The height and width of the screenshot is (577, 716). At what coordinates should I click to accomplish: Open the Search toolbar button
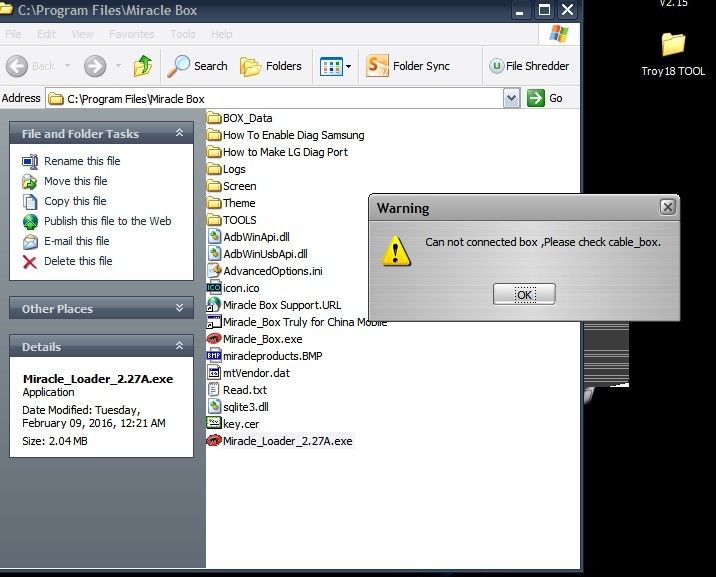pyautogui.click(x=197, y=66)
